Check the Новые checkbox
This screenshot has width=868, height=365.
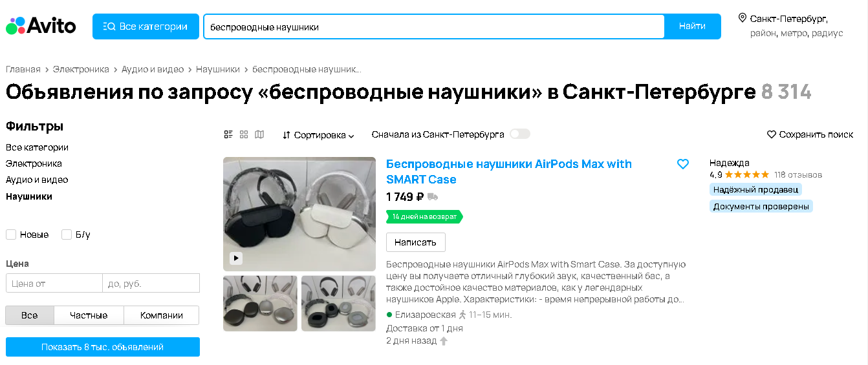pyautogui.click(x=11, y=235)
